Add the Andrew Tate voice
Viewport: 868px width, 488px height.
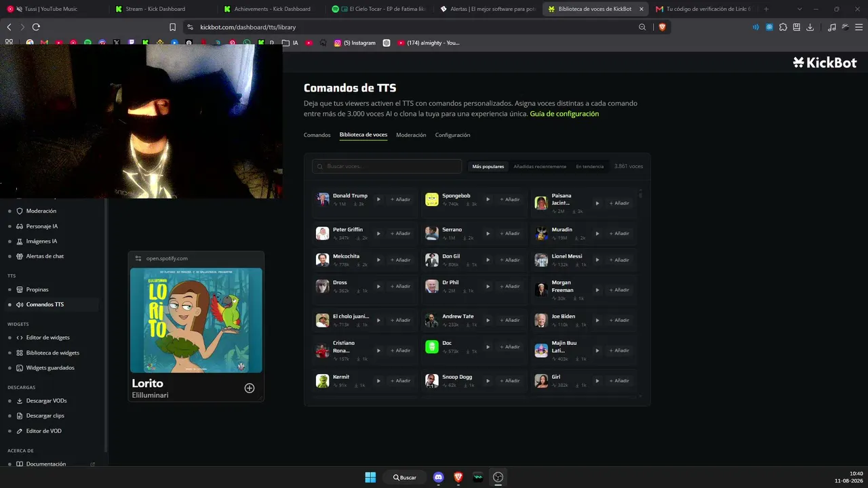tap(510, 320)
